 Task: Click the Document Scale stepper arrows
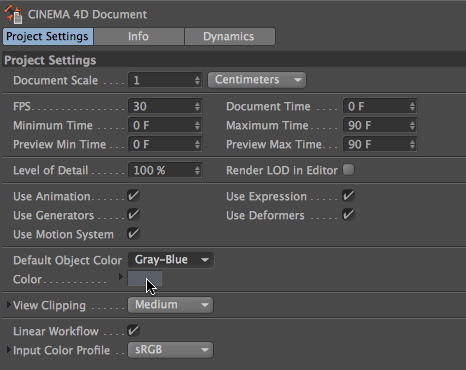coord(197,80)
